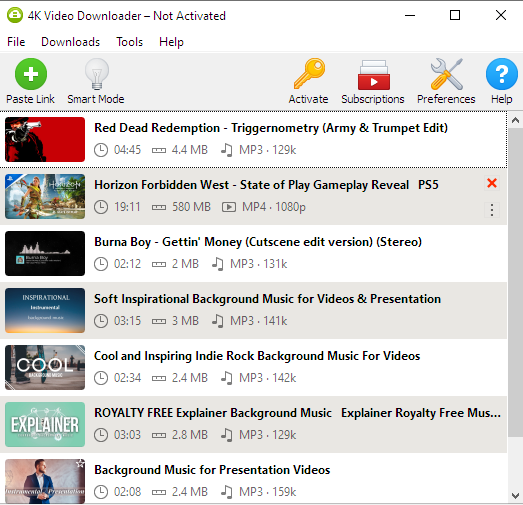Click the EXPLAINER thumbnail
The height and width of the screenshot is (505, 523).
pyautogui.click(x=45, y=425)
